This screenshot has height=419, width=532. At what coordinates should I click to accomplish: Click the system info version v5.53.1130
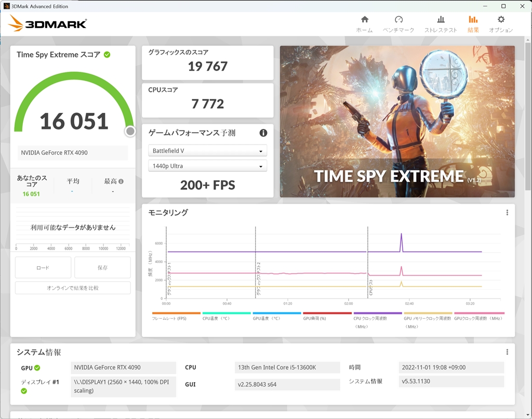[451, 381]
